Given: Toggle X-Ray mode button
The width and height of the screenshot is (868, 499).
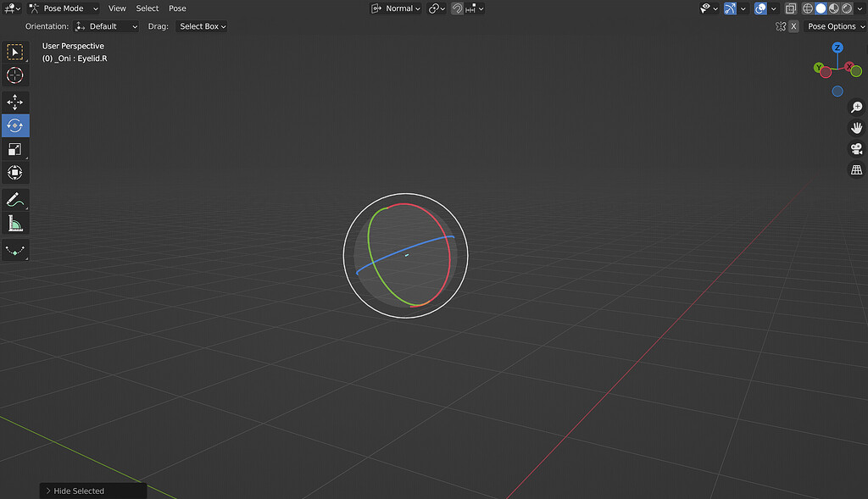Looking at the screenshot, I should coord(791,8).
